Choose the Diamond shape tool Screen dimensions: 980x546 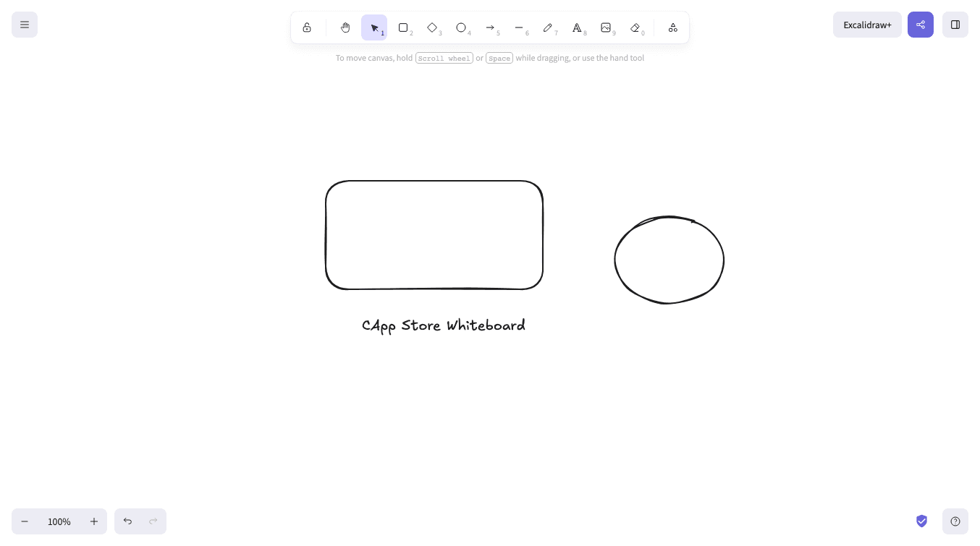click(432, 27)
